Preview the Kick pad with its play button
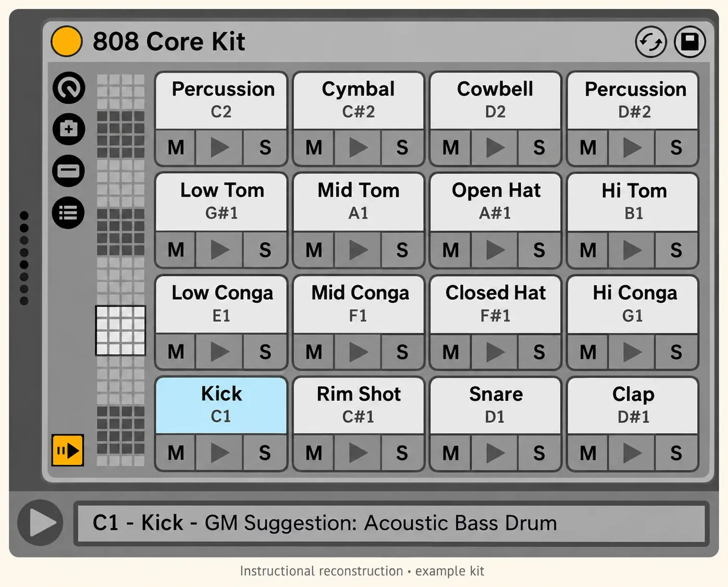This screenshot has width=728, height=587. coord(219,453)
